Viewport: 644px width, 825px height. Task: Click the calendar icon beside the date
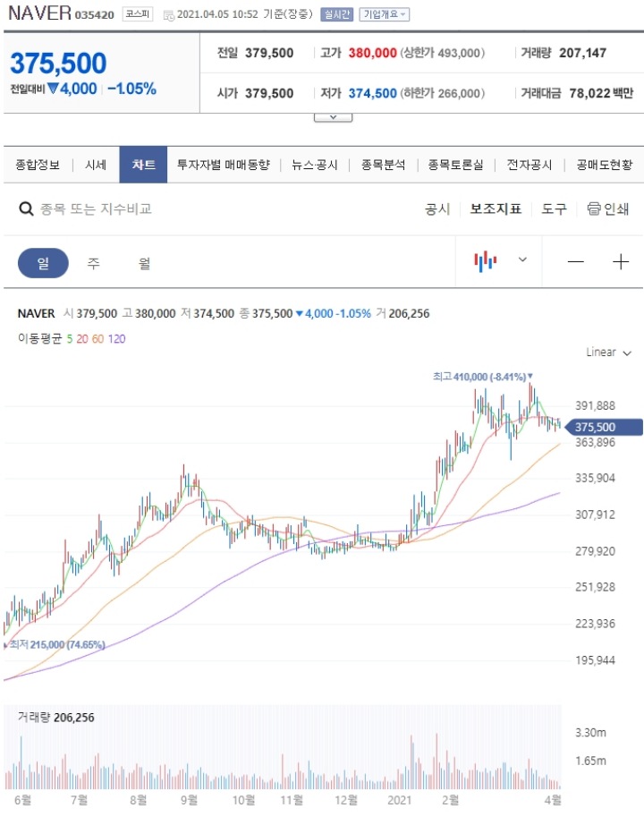click(168, 15)
